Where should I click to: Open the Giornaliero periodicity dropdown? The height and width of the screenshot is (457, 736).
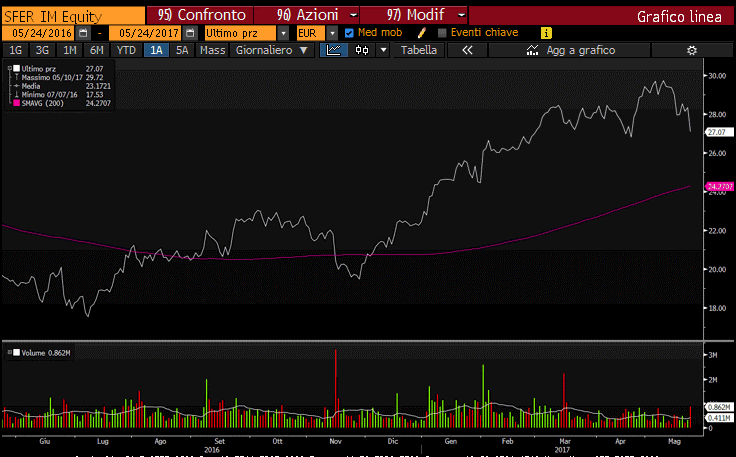pyautogui.click(x=272, y=50)
